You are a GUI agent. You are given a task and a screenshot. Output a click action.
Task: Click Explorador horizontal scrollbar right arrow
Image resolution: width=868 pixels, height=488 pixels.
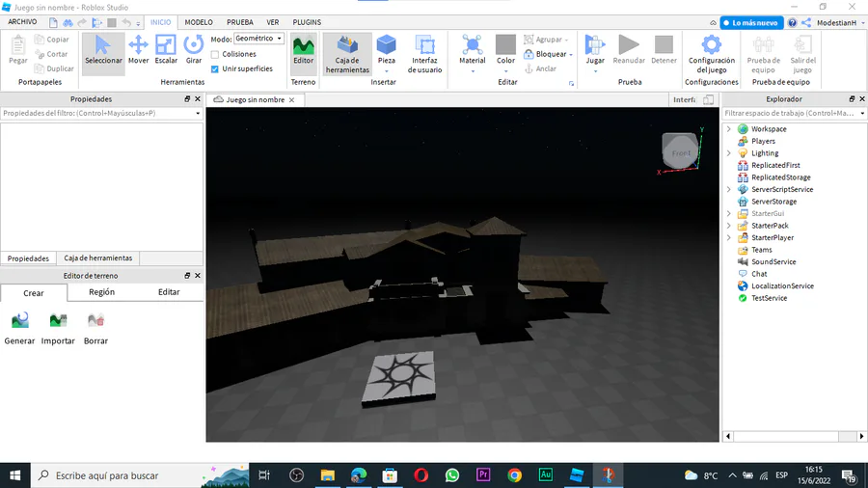[861, 437]
